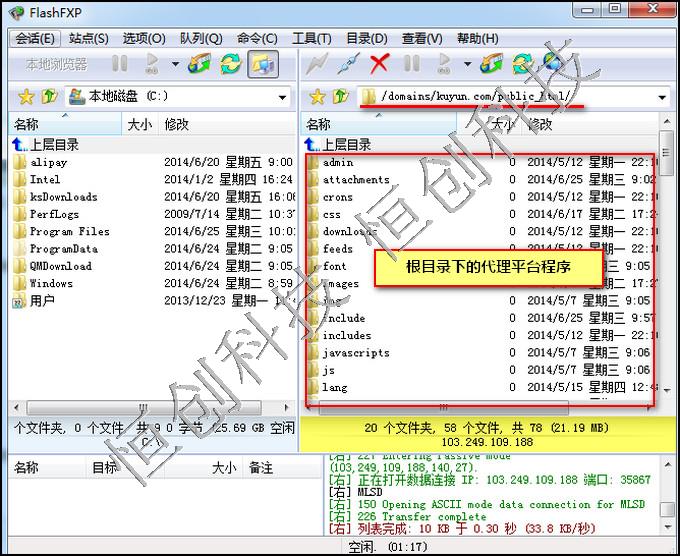Open the local drive C: dropdown arrow
Viewport: 680px width, 556px height.
282,97
